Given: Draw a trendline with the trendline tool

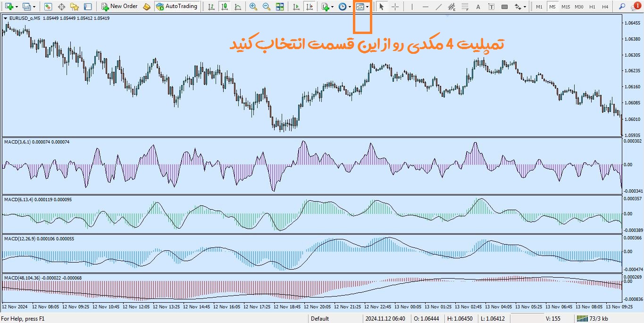Looking at the screenshot, I should click(x=439, y=7).
